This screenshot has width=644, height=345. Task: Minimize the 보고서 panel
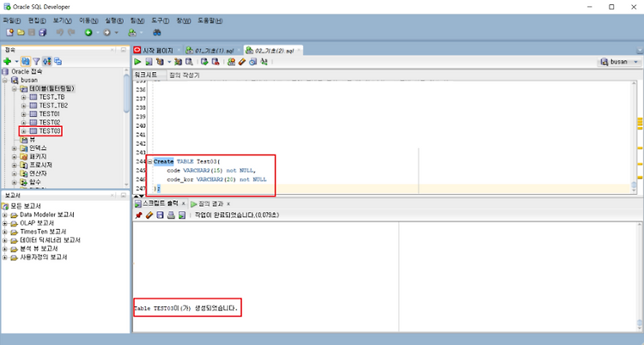click(123, 196)
